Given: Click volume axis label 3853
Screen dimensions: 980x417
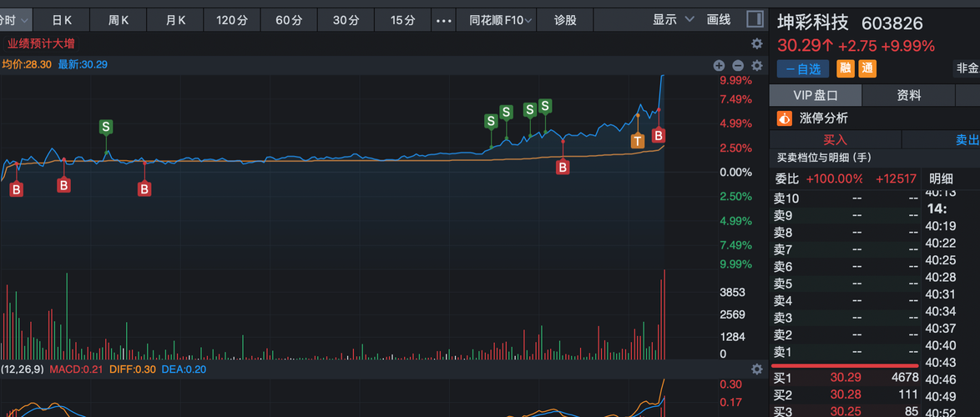Looking at the screenshot, I should (x=733, y=292).
